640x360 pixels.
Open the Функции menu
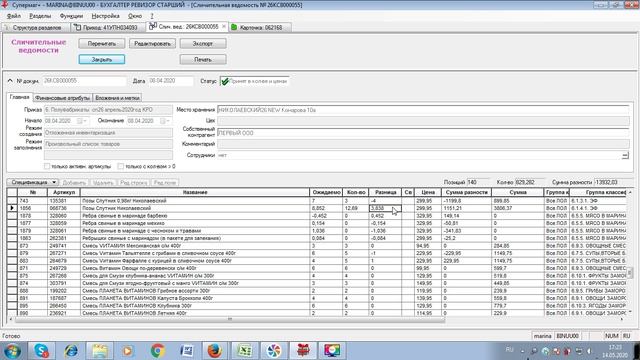[71, 16]
